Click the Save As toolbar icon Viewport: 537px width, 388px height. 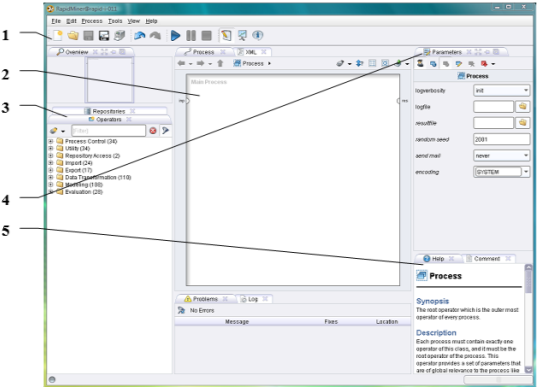pyautogui.click(x=104, y=36)
